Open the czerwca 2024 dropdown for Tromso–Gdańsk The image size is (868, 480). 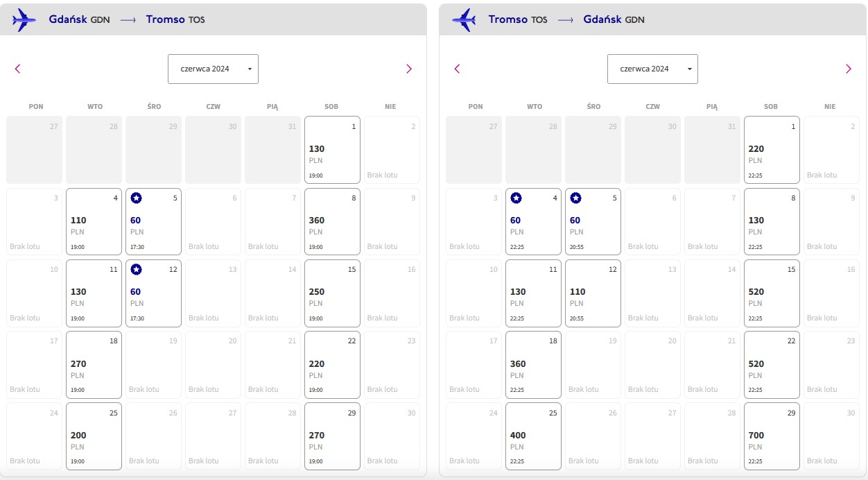(x=652, y=69)
